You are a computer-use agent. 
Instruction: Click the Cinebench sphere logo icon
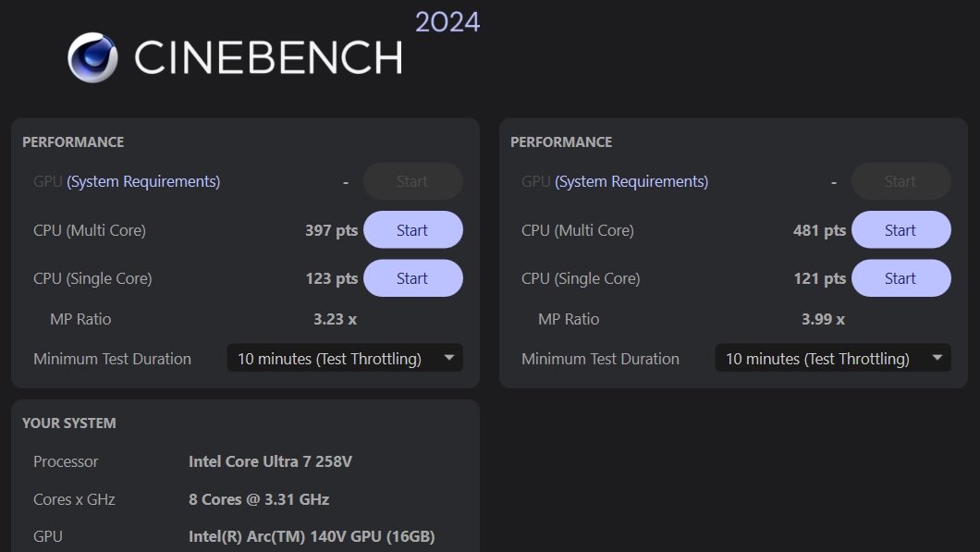[x=92, y=57]
